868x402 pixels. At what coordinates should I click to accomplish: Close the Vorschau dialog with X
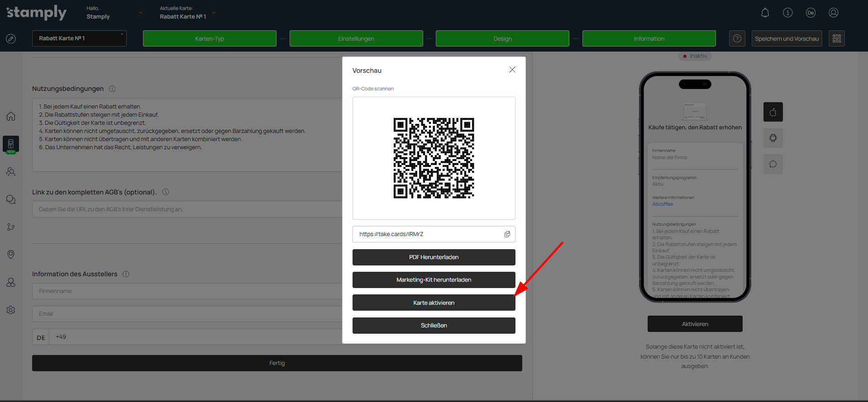[512, 70]
